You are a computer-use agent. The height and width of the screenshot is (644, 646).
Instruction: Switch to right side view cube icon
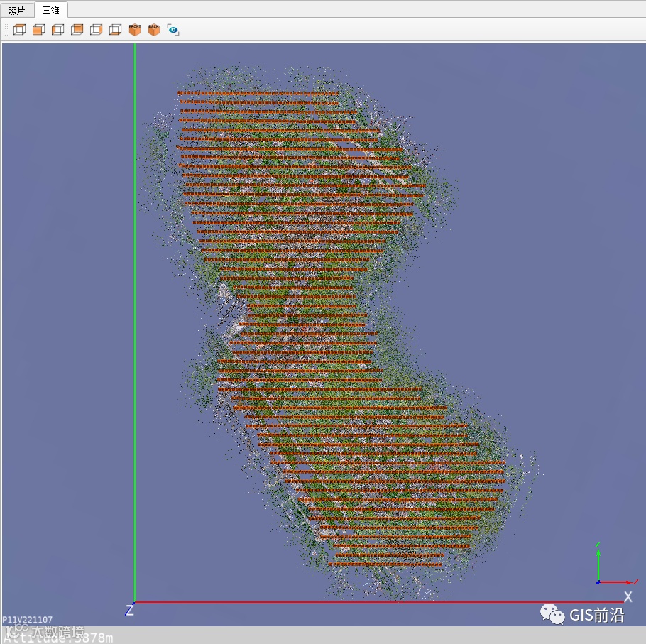(x=96, y=30)
